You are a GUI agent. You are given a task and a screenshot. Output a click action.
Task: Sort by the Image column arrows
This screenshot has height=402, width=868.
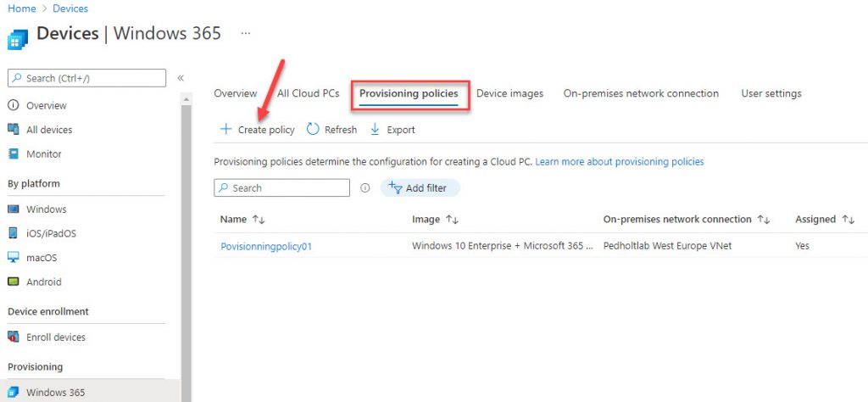tap(453, 220)
